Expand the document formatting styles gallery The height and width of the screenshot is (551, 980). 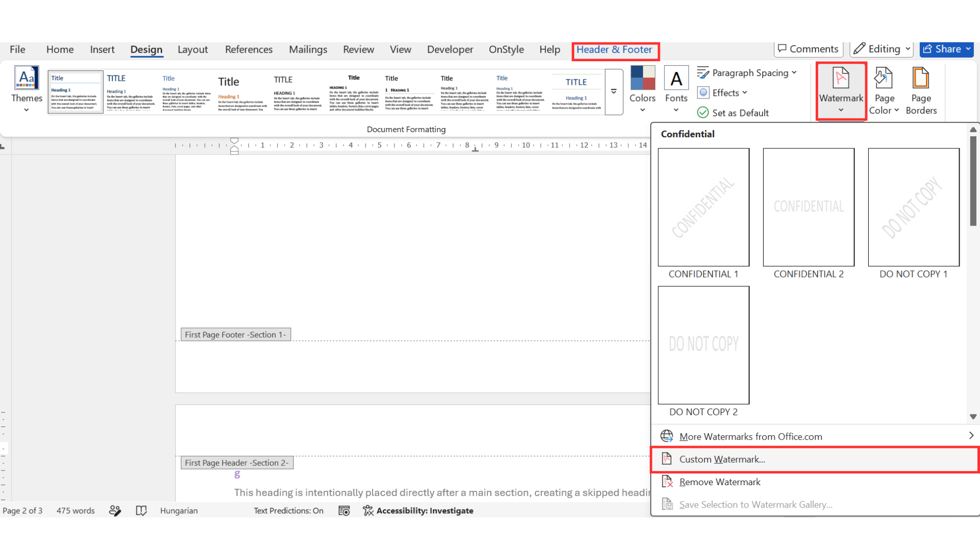614,92
